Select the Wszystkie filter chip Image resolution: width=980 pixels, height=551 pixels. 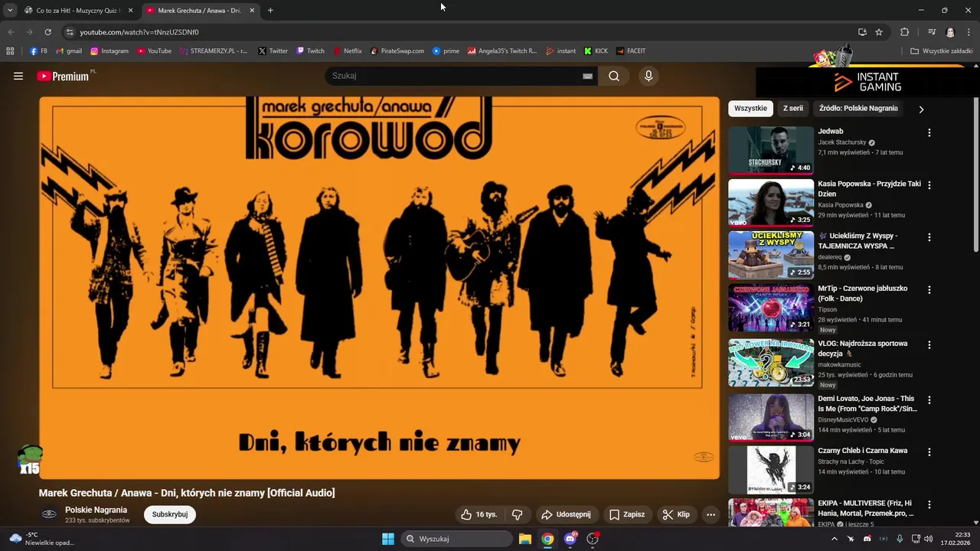(750, 109)
